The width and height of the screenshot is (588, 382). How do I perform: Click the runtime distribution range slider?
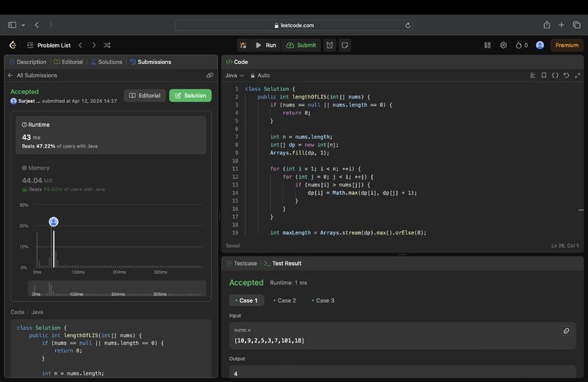click(118, 289)
